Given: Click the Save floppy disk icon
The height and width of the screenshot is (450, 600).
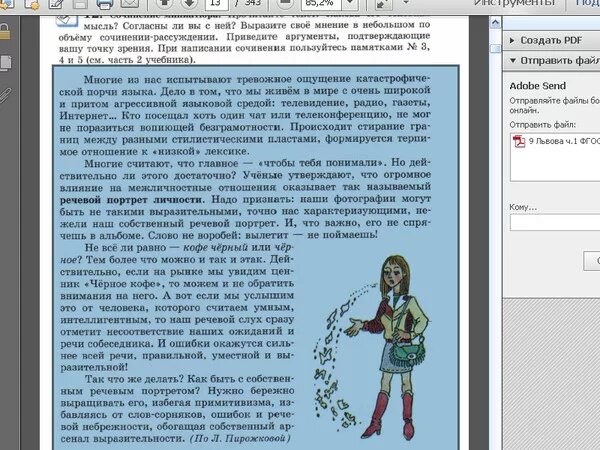Looking at the screenshot, I should click(x=80, y=4).
